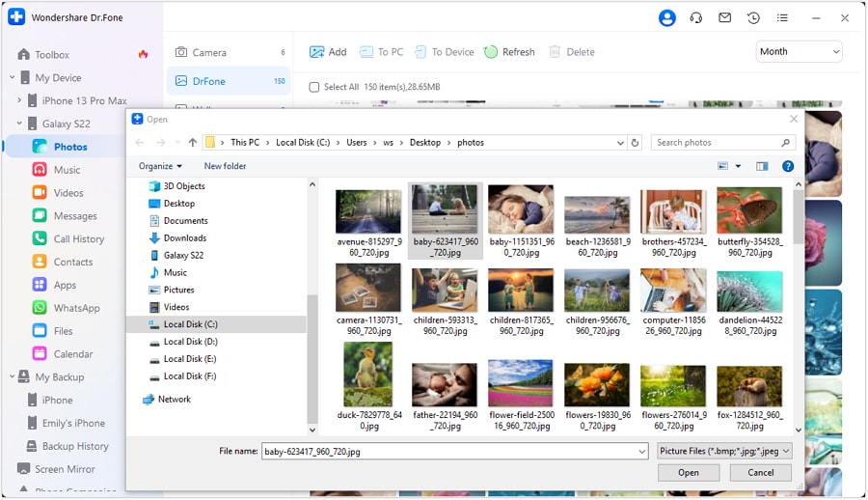Select the DrFone album tab
Image resolution: width=868 pixels, height=500 pixels.
tap(228, 81)
